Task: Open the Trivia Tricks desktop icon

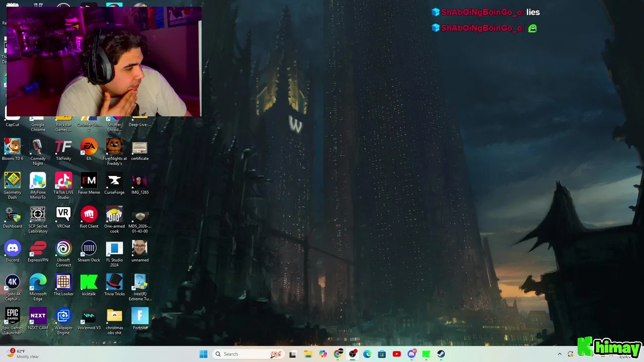Action: (114, 282)
